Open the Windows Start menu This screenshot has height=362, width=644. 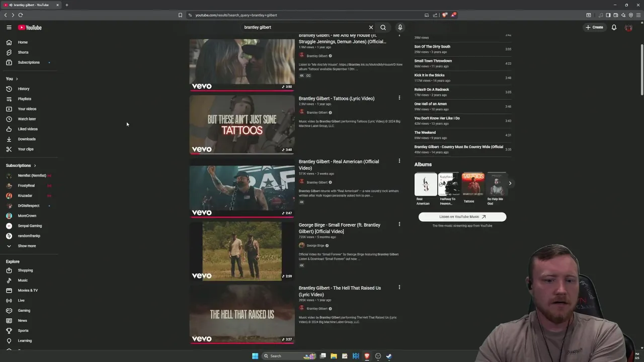(255, 356)
